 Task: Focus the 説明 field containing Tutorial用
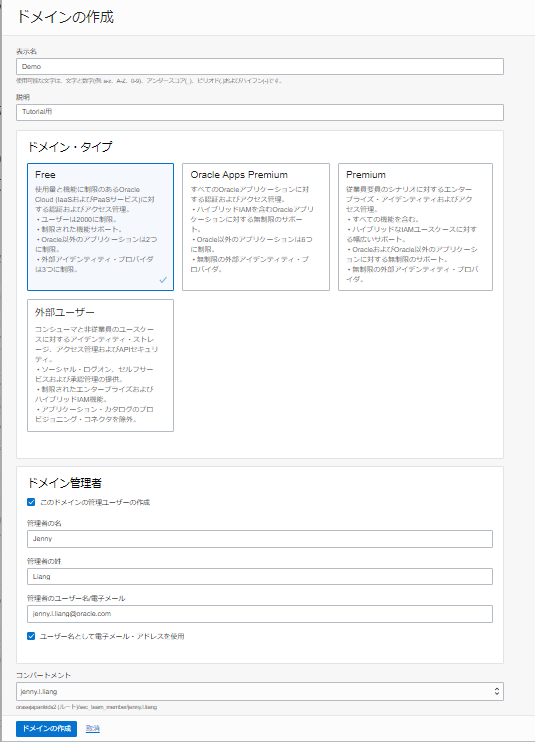(260, 112)
